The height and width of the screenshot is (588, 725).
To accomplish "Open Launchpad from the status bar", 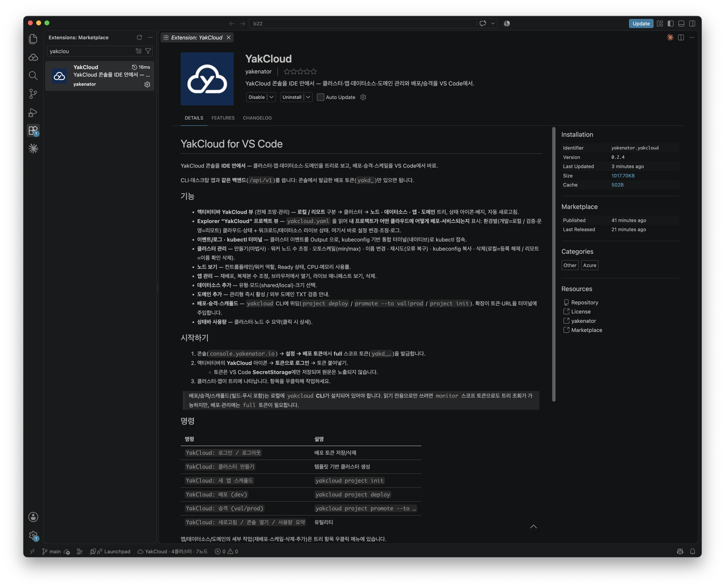I will (110, 551).
